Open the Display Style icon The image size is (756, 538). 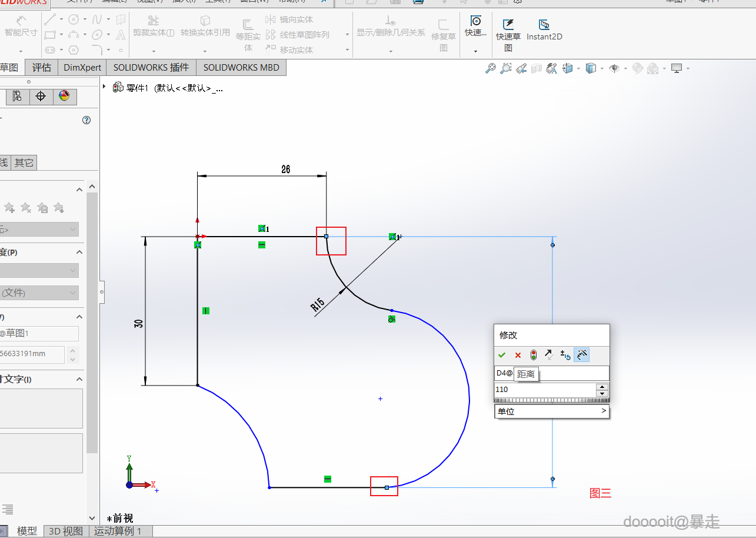click(x=591, y=68)
